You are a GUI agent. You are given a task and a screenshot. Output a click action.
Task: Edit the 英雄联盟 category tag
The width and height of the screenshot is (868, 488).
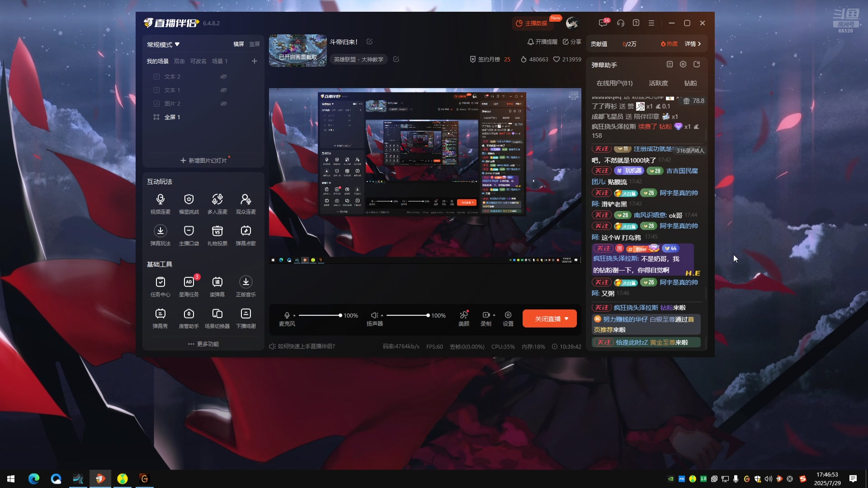point(396,59)
